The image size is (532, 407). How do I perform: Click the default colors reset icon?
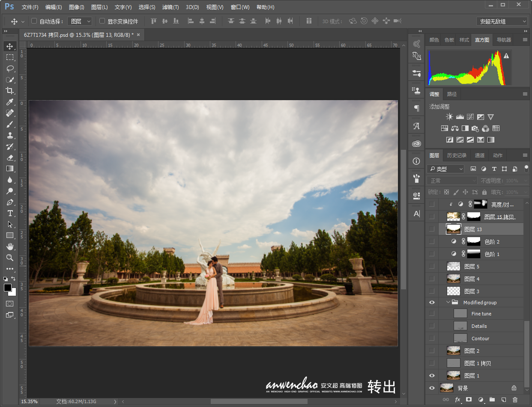6,279
